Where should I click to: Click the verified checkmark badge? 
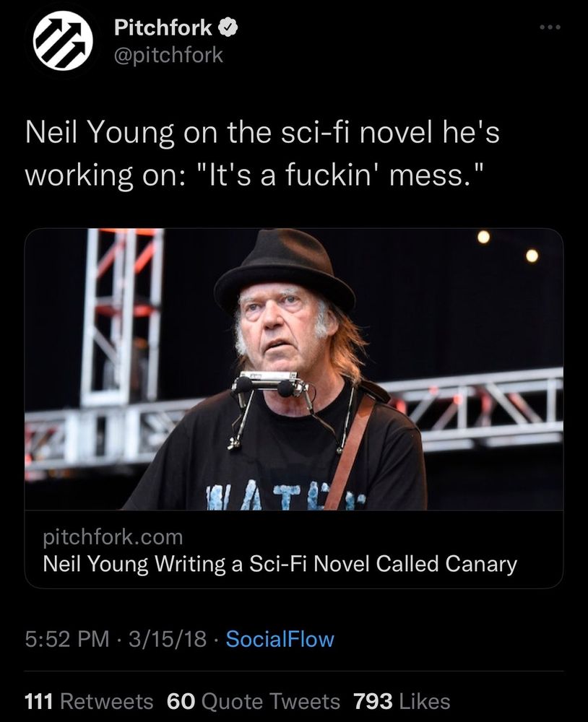click(x=228, y=28)
